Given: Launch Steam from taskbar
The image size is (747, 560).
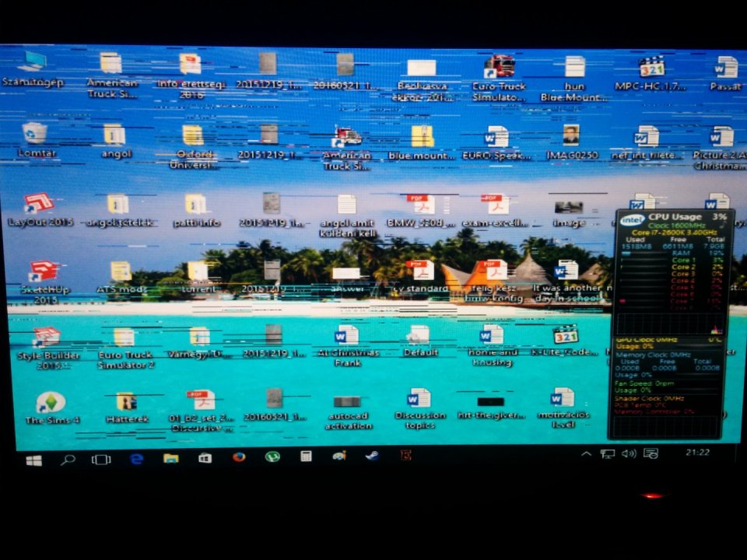Looking at the screenshot, I should click(372, 456).
